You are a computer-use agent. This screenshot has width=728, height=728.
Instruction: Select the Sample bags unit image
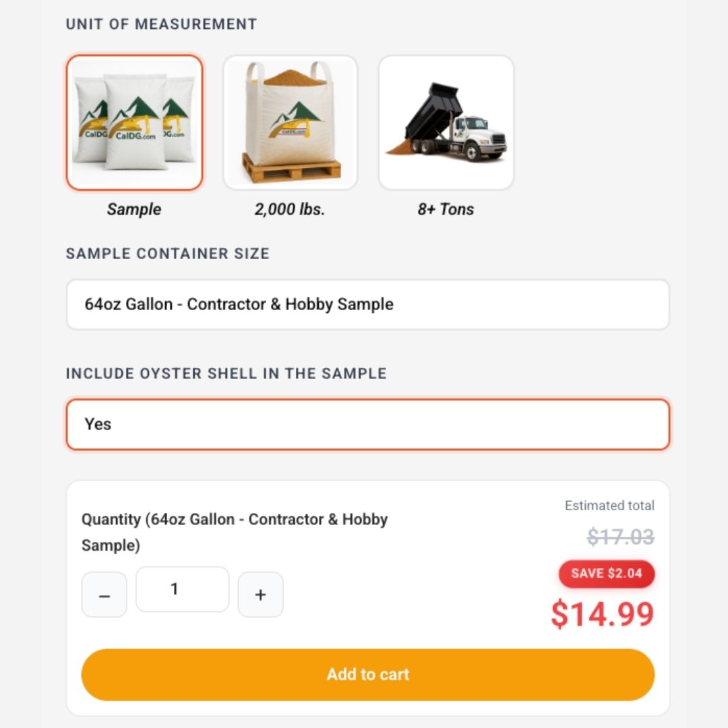click(x=135, y=122)
